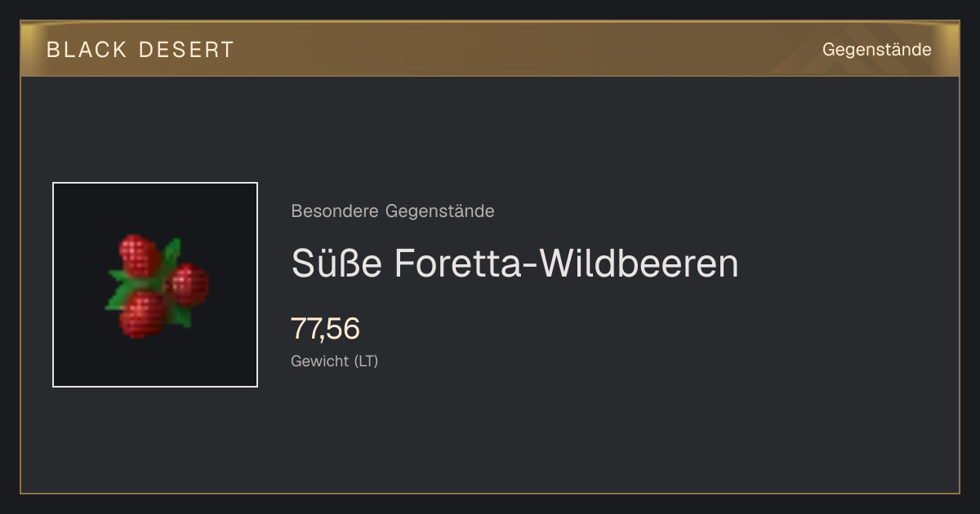Open the BLACK DESERT site title
Screen dimensions: 980x514
pyautogui.click(x=140, y=50)
